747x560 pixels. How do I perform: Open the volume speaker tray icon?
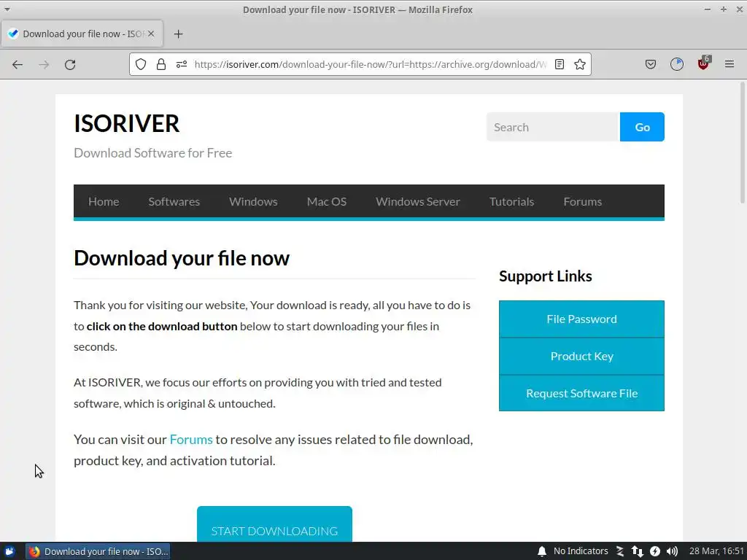point(672,551)
